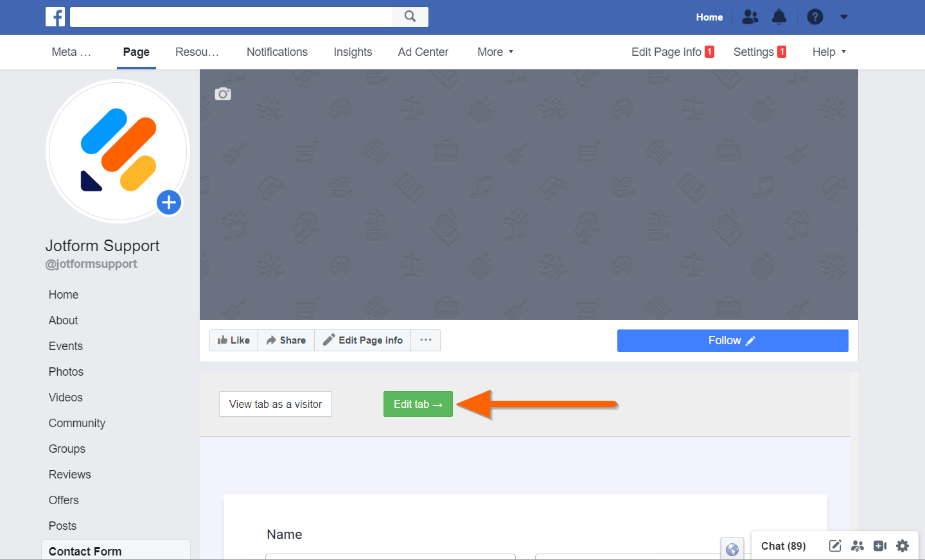Image resolution: width=925 pixels, height=560 pixels.
Task: Open Events in the sidebar
Action: click(x=66, y=346)
